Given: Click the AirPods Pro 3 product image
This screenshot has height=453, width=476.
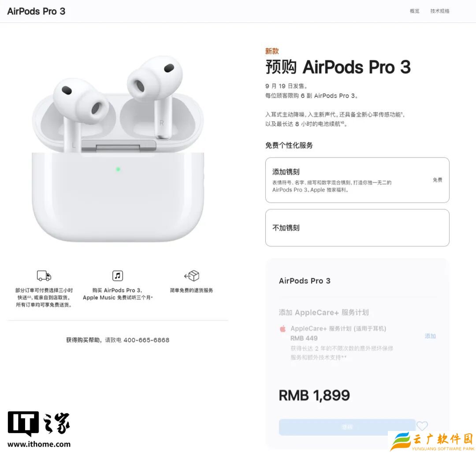Looking at the screenshot, I should 118,149.
